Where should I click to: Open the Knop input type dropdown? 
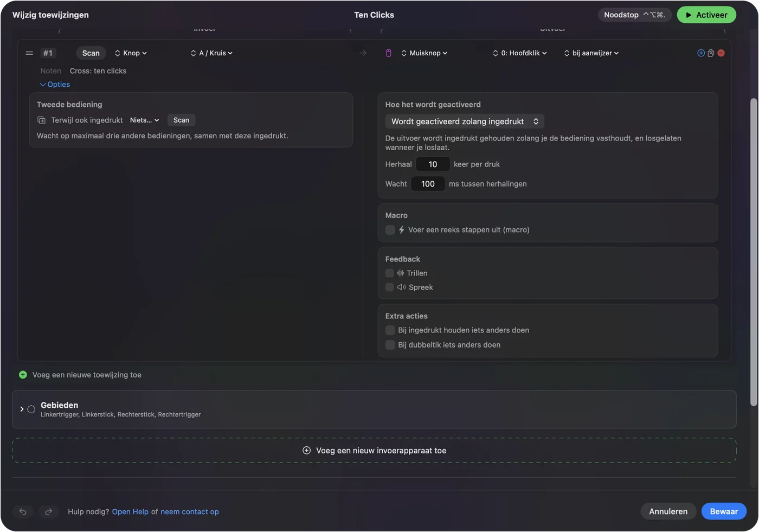pos(131,53)
